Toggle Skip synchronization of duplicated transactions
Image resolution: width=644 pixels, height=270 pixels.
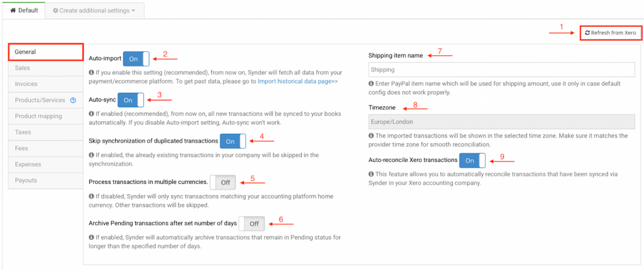[x=233, y=141]
